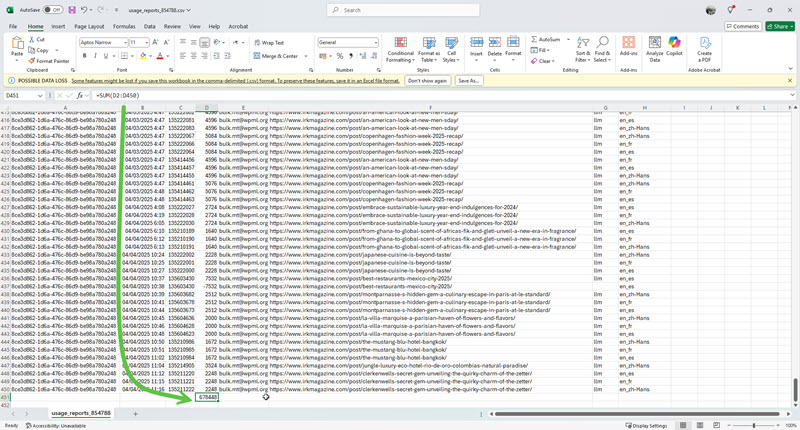Switch to Page Break Preview view
Image resolution: width=800 pixels, height=430 pixels.
pyautogui.click(x=716, y=425)
